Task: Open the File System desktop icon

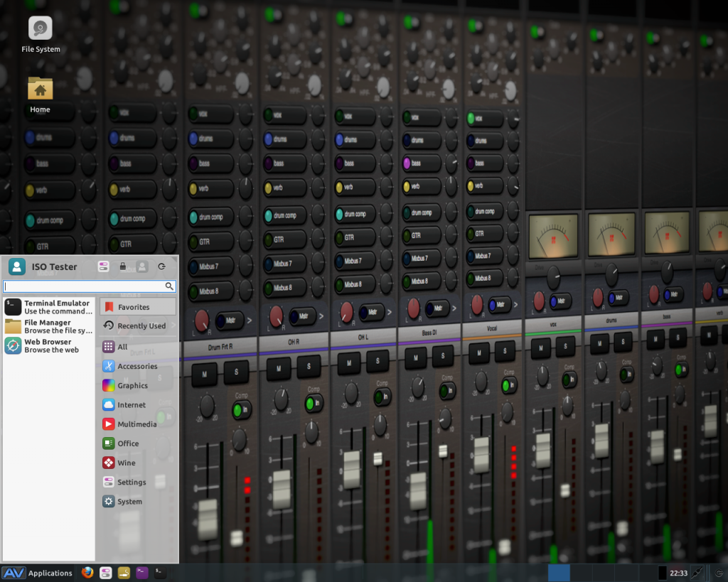Action: (x=41, y=29)
